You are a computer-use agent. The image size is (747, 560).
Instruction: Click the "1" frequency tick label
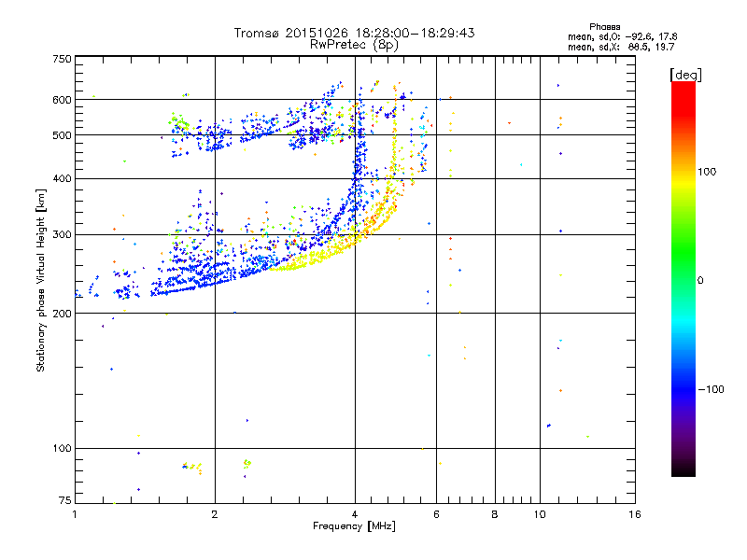pyautogui.click(x=75, y=514)
